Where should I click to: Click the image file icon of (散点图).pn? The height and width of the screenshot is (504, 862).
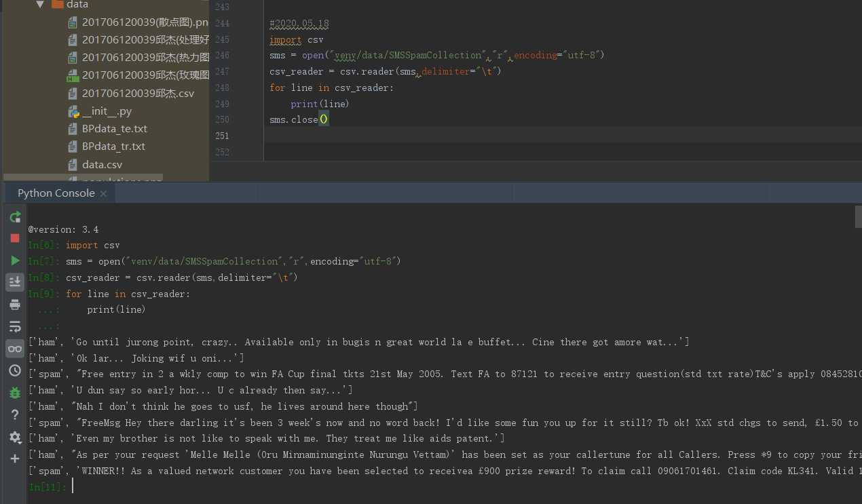(73, 22)
